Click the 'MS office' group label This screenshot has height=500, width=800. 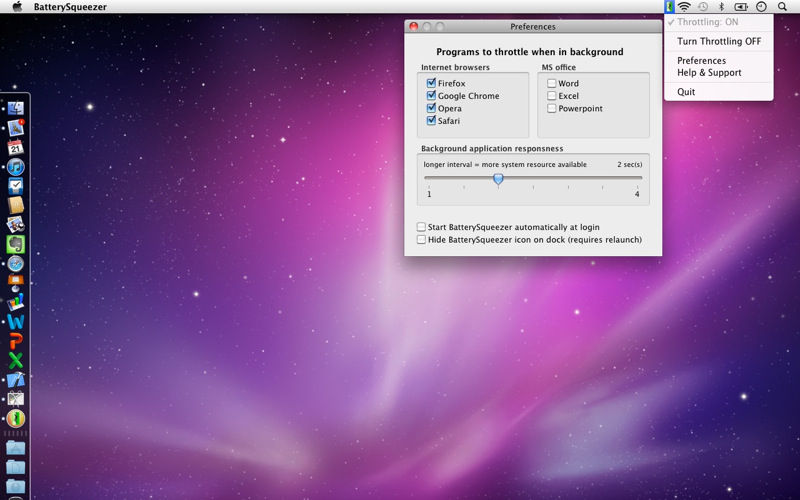click(x=559, y=67)
